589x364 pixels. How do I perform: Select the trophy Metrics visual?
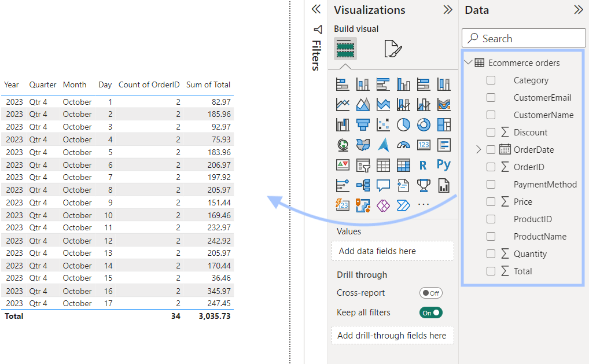[424, 186]
